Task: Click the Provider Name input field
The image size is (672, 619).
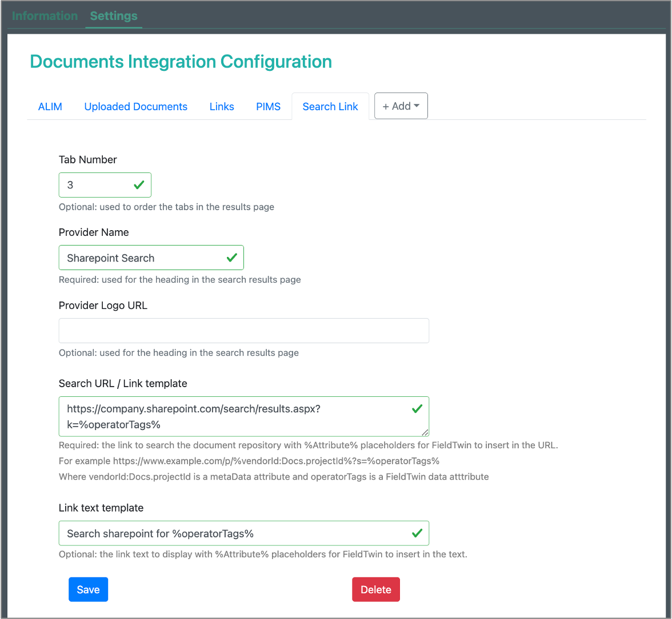Action: (x=151, y=258)
